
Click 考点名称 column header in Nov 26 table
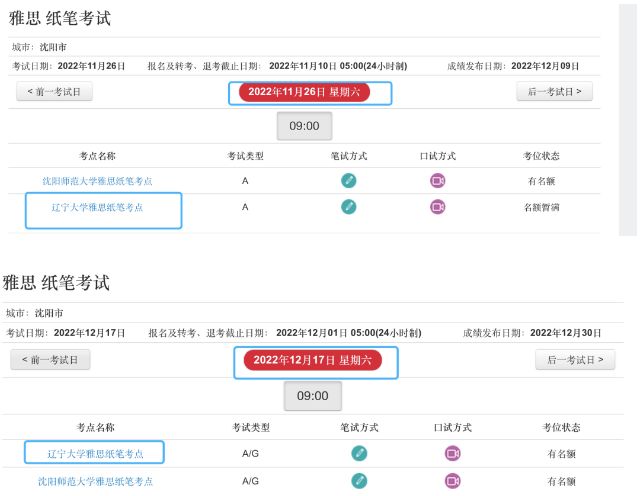point(97,156)
